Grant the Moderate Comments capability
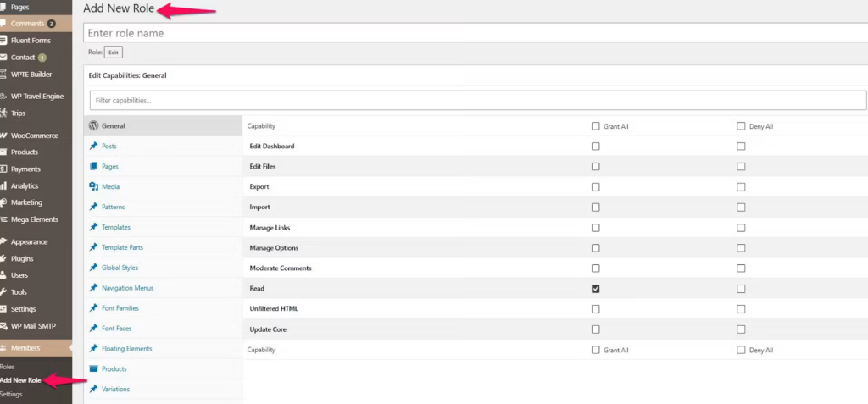This screenshot has width=868, height=404. point(596,268)
